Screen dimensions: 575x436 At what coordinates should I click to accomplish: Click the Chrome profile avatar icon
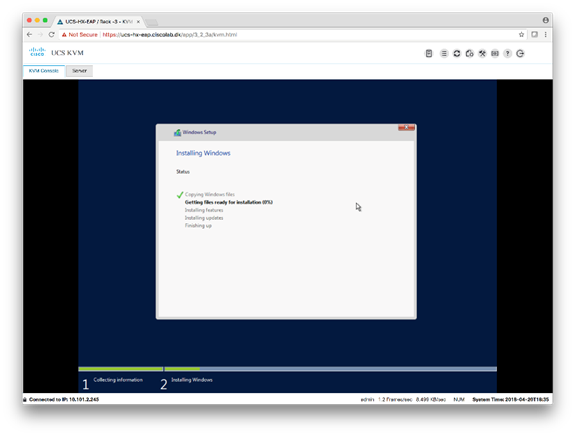click(546, 20)
